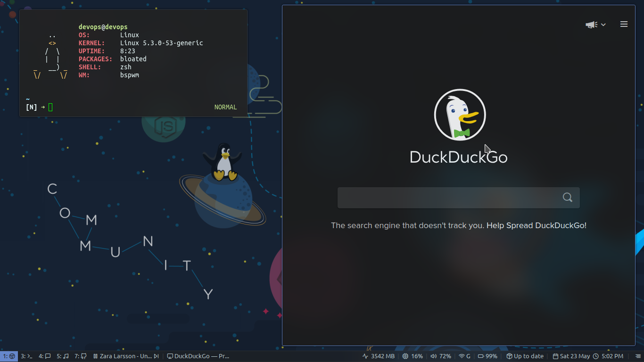This screenshot has width=644, height=362.
Task: Click the bspwm WM value
Action: 129,75
